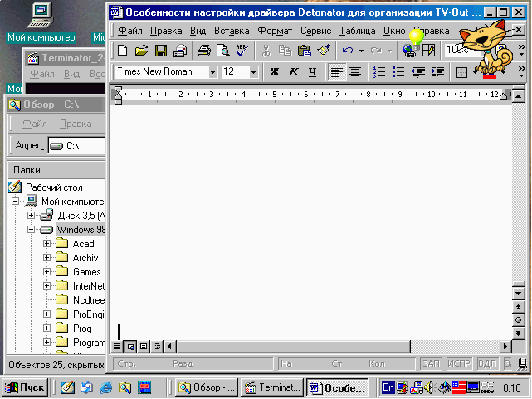Toggle underline Ч formatting

(x=313, y=72)
